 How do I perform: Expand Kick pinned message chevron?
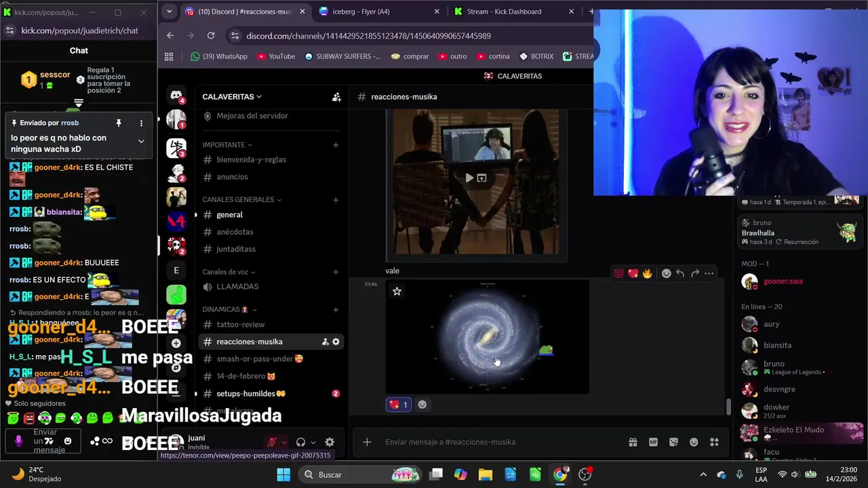click(141, 141)
